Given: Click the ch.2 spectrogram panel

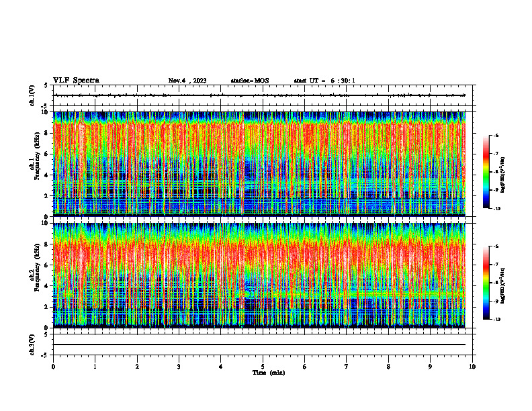Looking at the screenshot, I should pos(259,275).
